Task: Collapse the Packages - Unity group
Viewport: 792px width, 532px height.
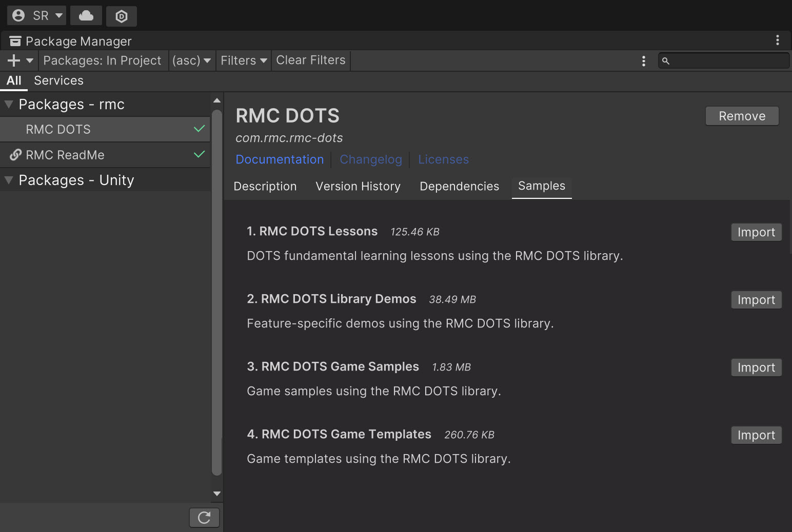Action: click(x=9, y=180)
